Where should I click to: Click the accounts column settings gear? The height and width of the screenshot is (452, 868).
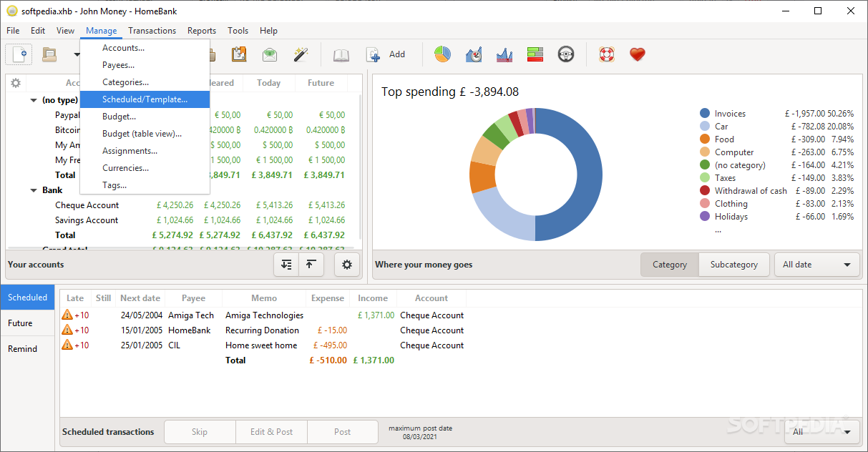(x=16, y=83)
